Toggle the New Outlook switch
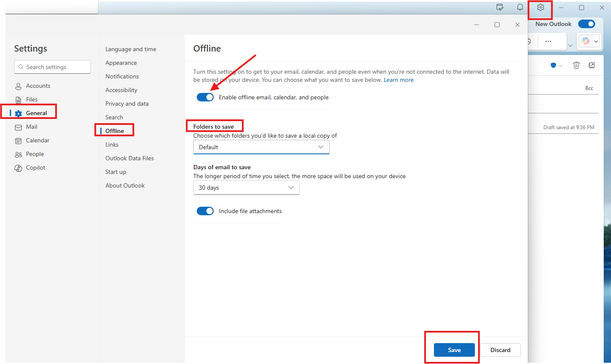The width and height of the screenshot is (611, 364). [587, 24]
